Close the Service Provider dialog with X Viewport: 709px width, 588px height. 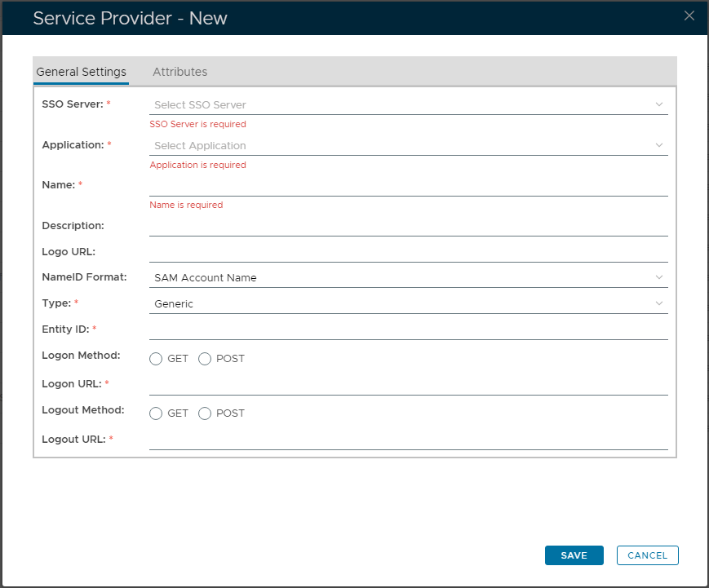pyautogui.click(x=689, y=15)
